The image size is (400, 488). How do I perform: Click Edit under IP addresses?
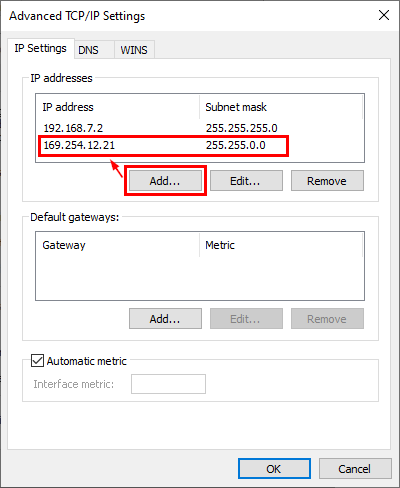pos(246,181)
